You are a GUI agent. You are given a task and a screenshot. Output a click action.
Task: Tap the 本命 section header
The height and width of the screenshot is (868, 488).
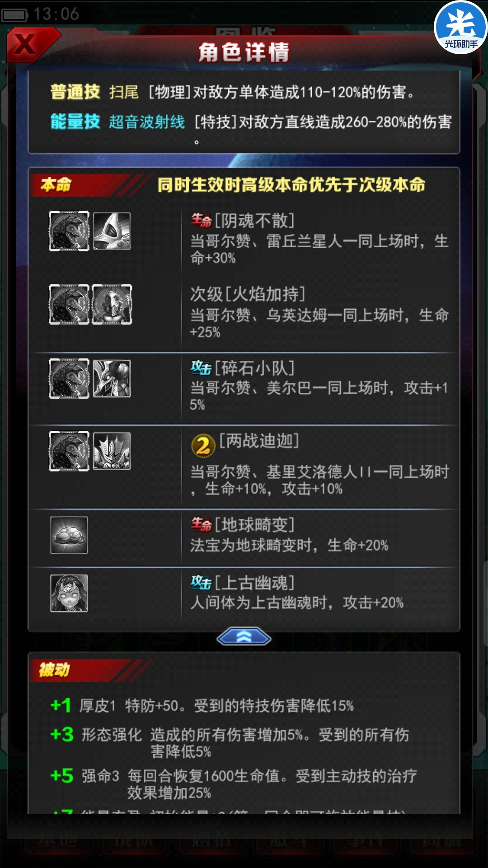click(x=56, y=184)
